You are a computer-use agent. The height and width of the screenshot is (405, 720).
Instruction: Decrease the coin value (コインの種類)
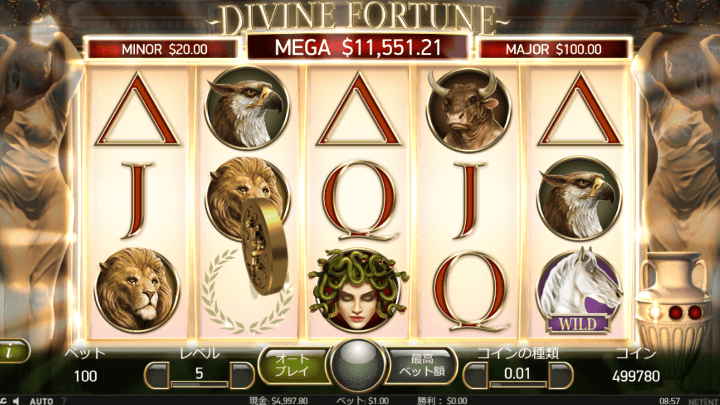coord(476,375)
